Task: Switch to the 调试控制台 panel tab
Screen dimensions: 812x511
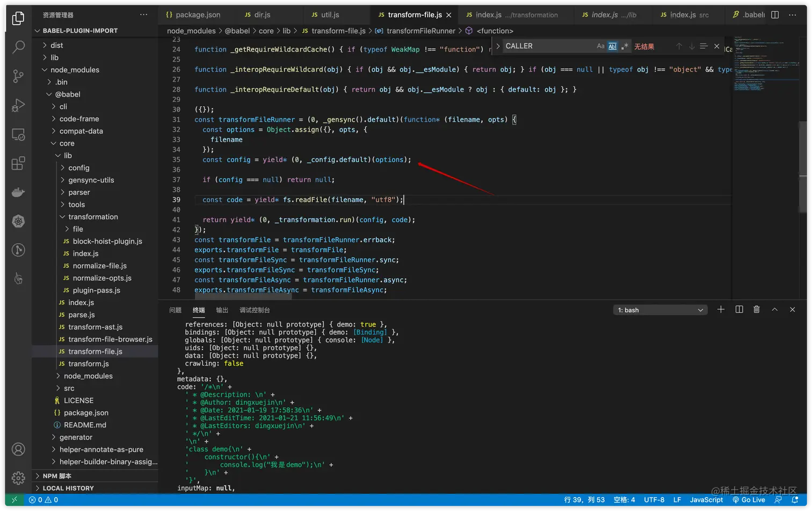Action: click(x=255, y=310)
